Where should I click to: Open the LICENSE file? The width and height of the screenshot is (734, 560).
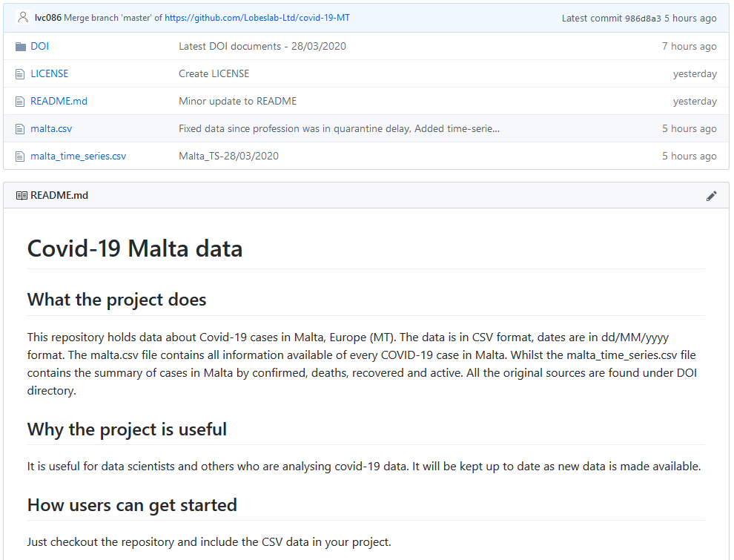click(x=49, y=74)
